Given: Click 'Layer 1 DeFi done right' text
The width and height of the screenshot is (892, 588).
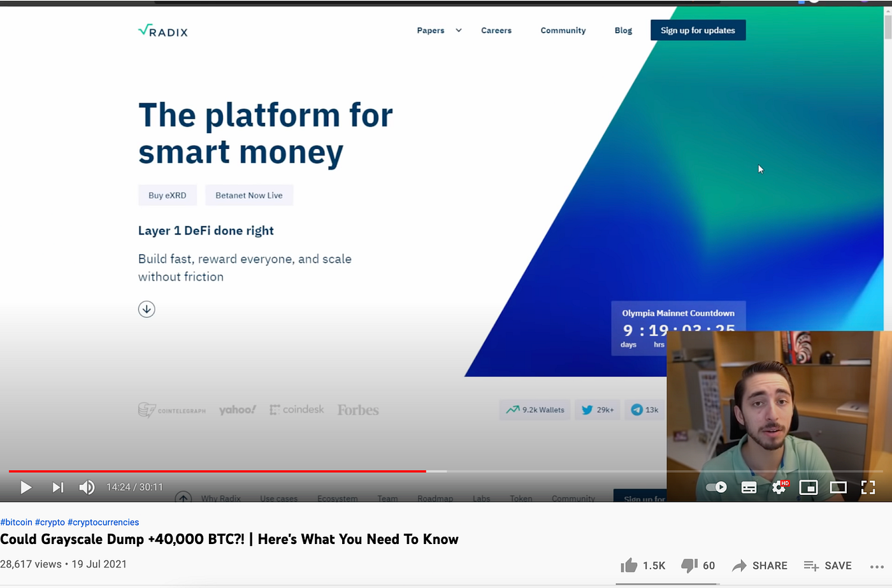Looking at the screenshot, I should (206, 231).
